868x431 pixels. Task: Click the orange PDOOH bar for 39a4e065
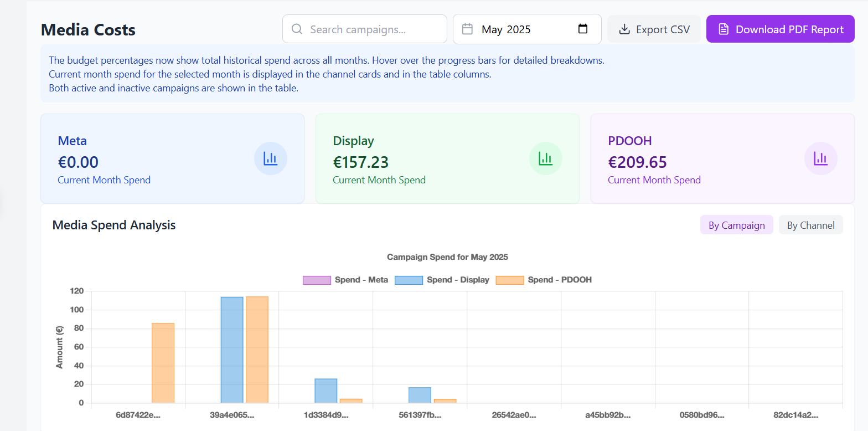pyautogui.click(x=257, y=350)
